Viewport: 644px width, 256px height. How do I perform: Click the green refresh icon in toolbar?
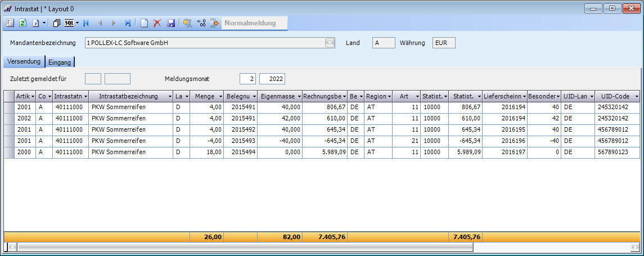22,23
